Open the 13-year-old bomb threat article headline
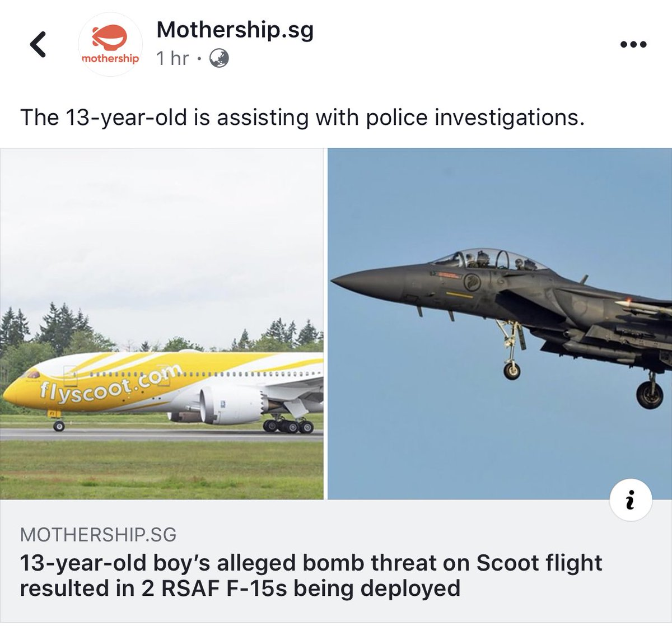 click(311, 576)
